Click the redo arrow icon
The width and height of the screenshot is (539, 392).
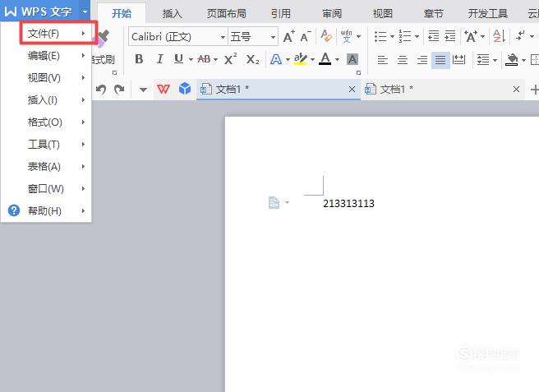coord(119,90)
